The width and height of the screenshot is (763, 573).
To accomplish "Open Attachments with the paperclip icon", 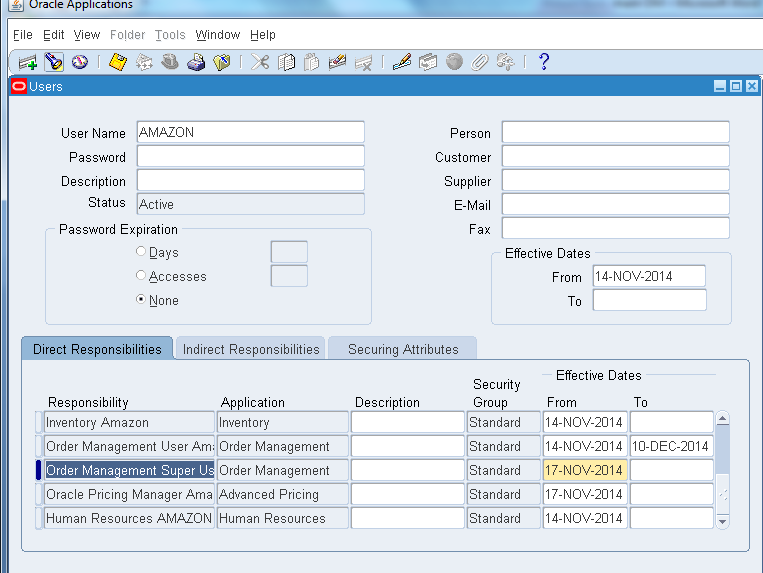I will click(480, 62).
